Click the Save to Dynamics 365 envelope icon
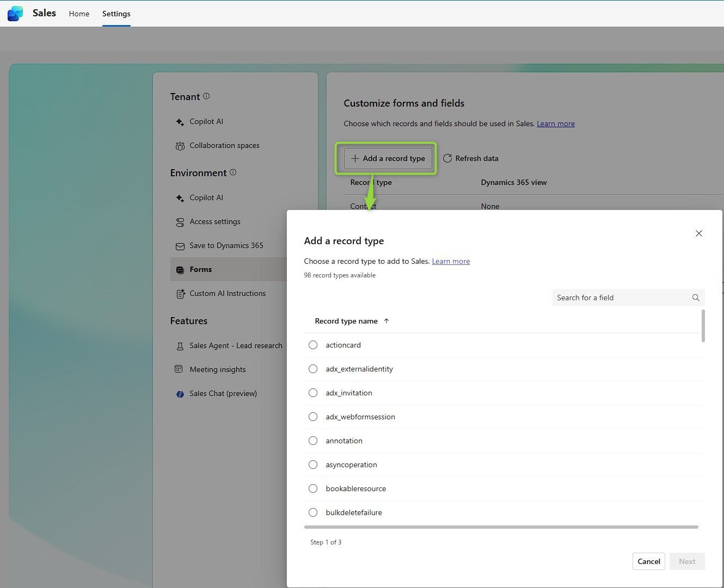The image size is (724, 588). tap(180, 246)
